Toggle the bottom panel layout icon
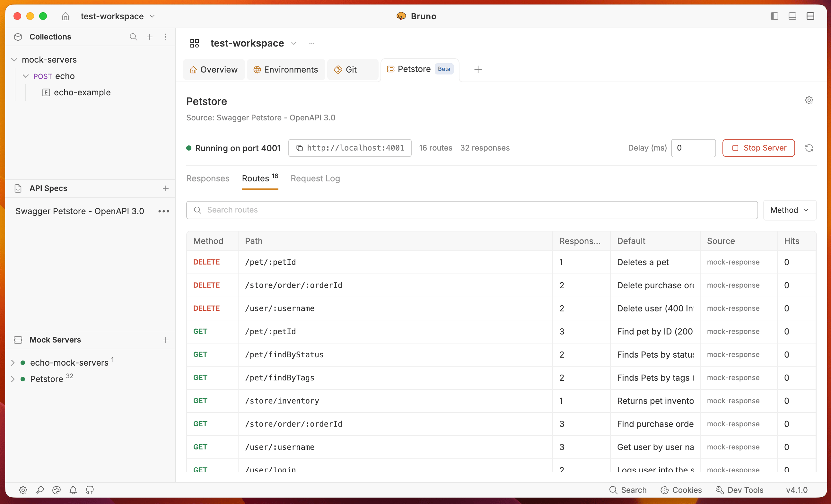The height and width of the screenshot is (504, 831). [x=792, y=16]
